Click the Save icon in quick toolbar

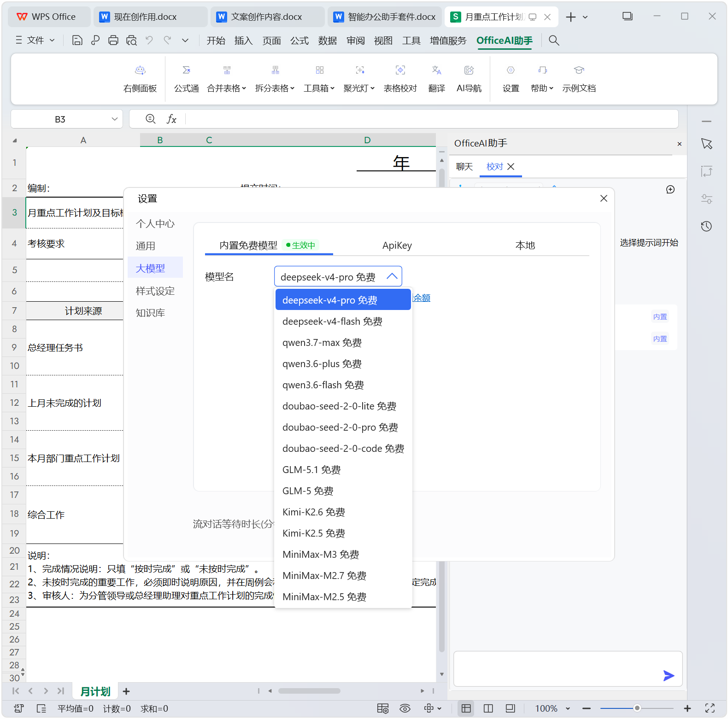coord(77,41)
